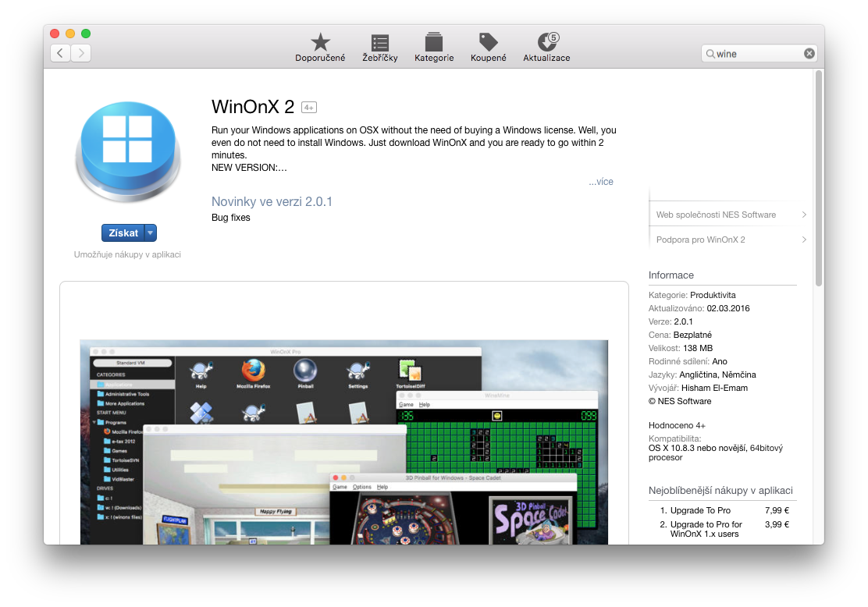Clear the search field text
This screenshot has height=607, width=868.
tap(809, 54)
